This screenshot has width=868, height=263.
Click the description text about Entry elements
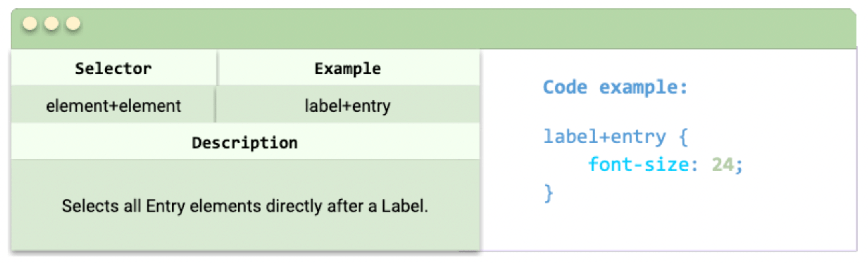[245, 206]
